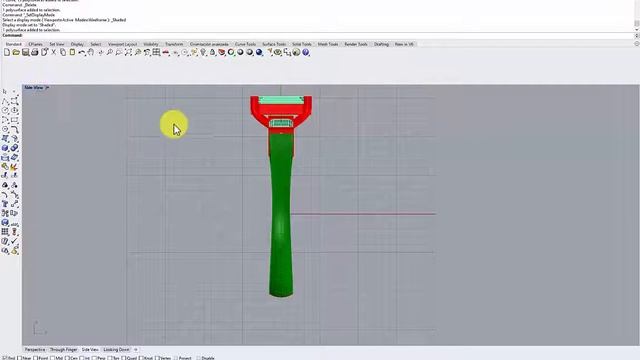Open the Side View viewport title dropdown
This screenshot has height=360, width=640.
(47, 87)
